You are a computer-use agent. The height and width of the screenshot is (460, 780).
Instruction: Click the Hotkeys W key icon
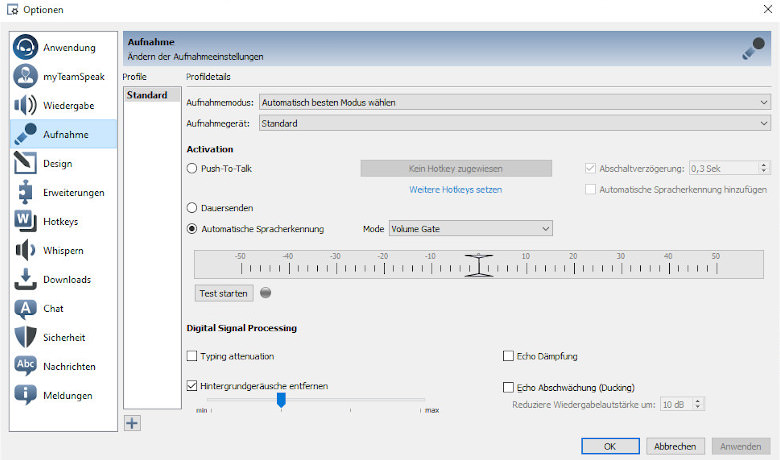point(25,221)
